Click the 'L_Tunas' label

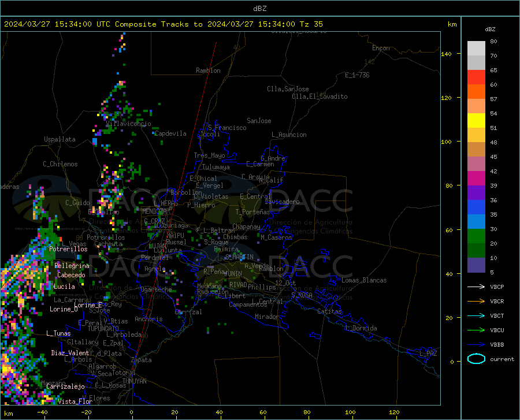58,333
